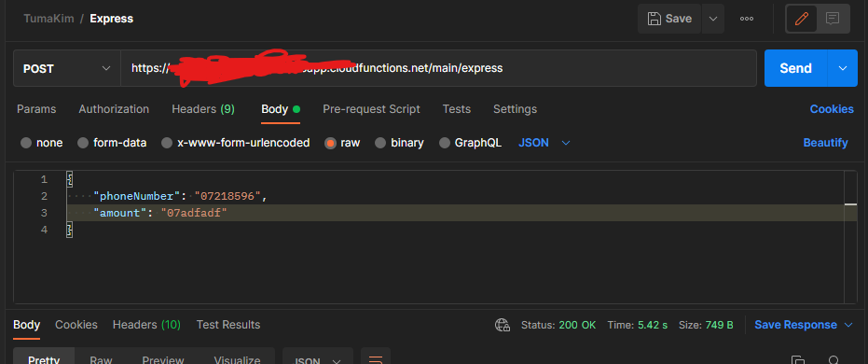Select the x-www-form-urlencoded radio button
Image resolution: width=868 pixels, height=364 pixels.
167,143
